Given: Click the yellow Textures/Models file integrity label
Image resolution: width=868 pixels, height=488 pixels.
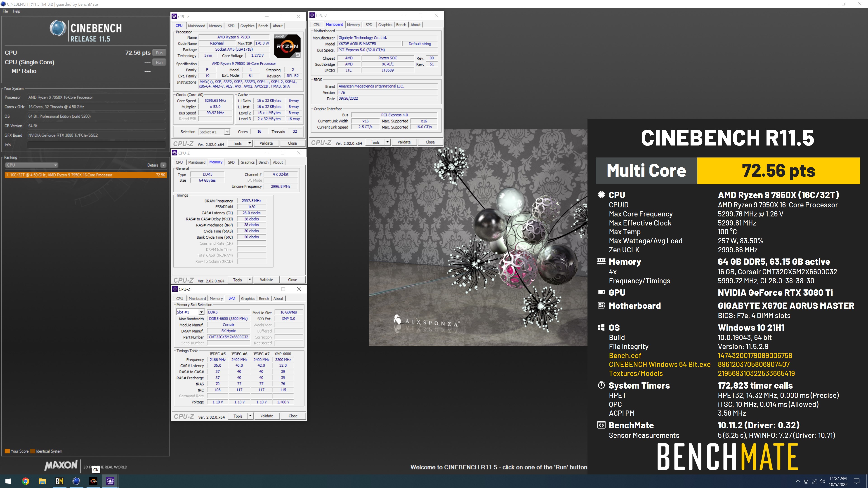Looking at the screenshot, I should pos(635,373).
